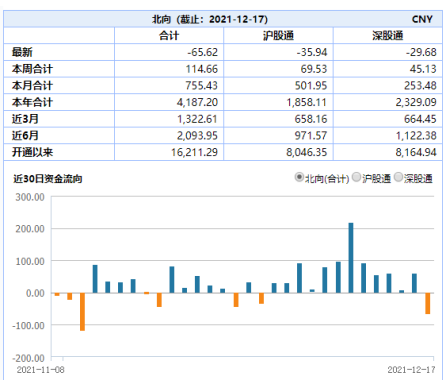The width and height of the screenshot is (446, 381).
Task: Select the 深股通 radio button
Action: (398, 178)
